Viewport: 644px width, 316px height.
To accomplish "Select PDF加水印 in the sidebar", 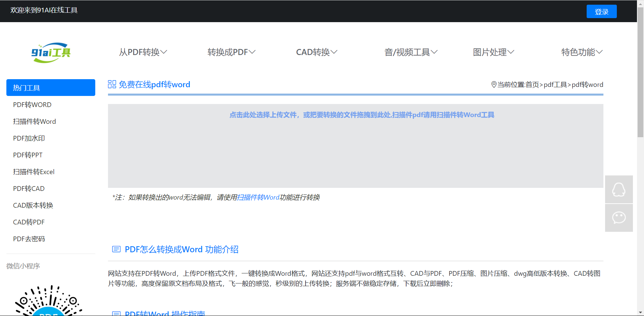I will [x=29, y=138].
